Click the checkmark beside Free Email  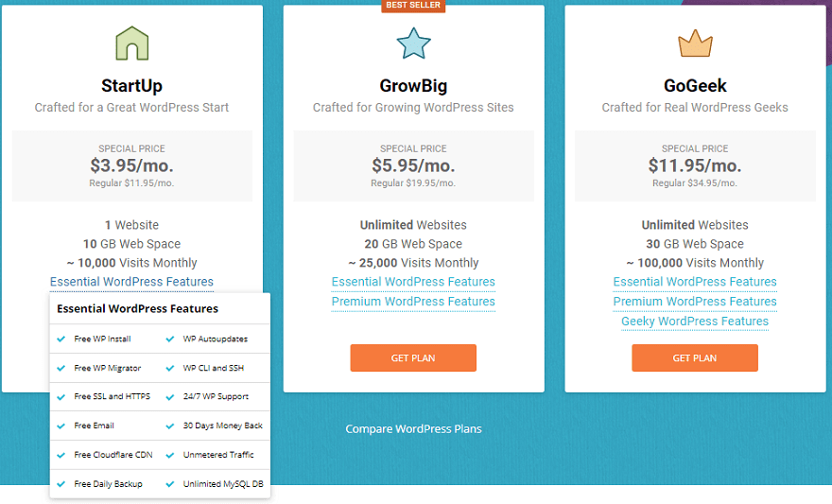click(61, 426)
